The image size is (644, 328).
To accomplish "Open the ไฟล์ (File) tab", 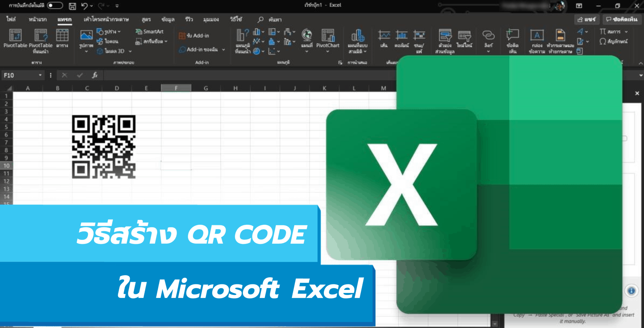I will tap(11, 19).
